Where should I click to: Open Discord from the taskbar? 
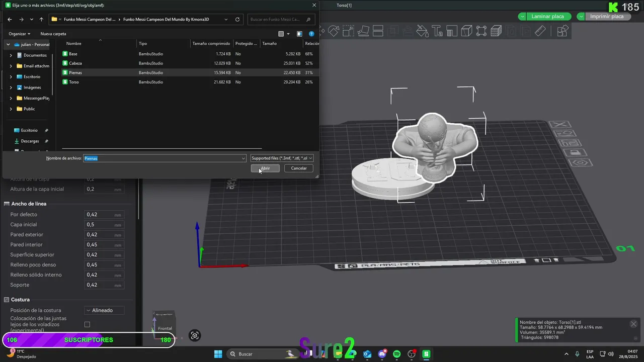382,354
